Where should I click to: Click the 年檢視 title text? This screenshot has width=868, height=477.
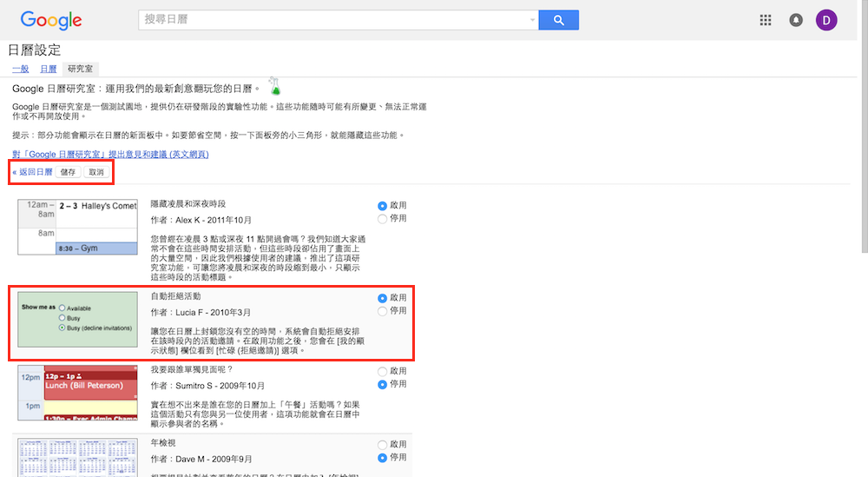pos(163,443)
